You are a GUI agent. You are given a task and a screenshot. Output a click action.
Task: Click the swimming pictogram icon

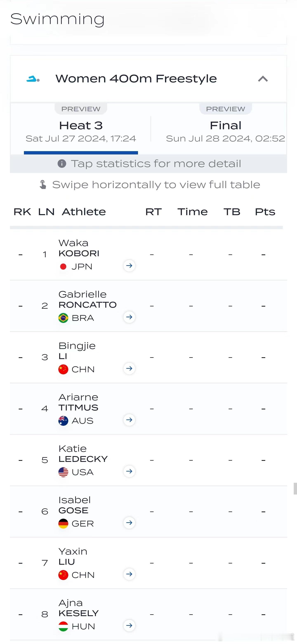(x=33, y=79)
